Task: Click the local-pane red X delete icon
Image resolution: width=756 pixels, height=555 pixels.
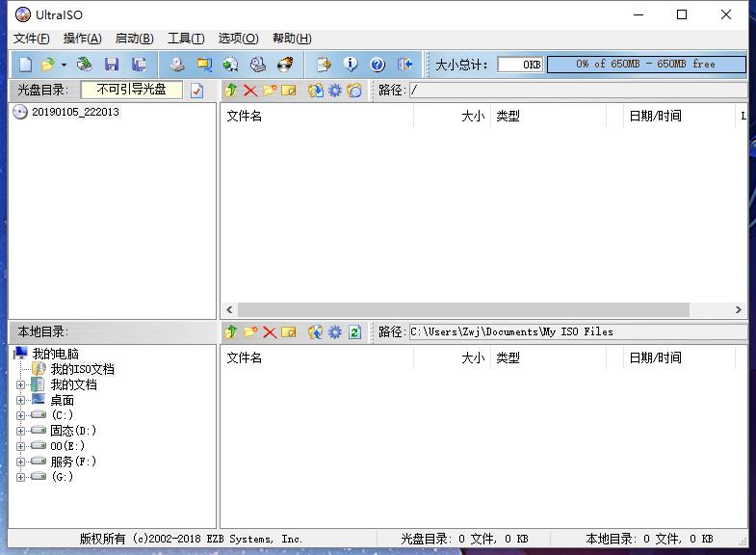Action: tap(270, 331)
